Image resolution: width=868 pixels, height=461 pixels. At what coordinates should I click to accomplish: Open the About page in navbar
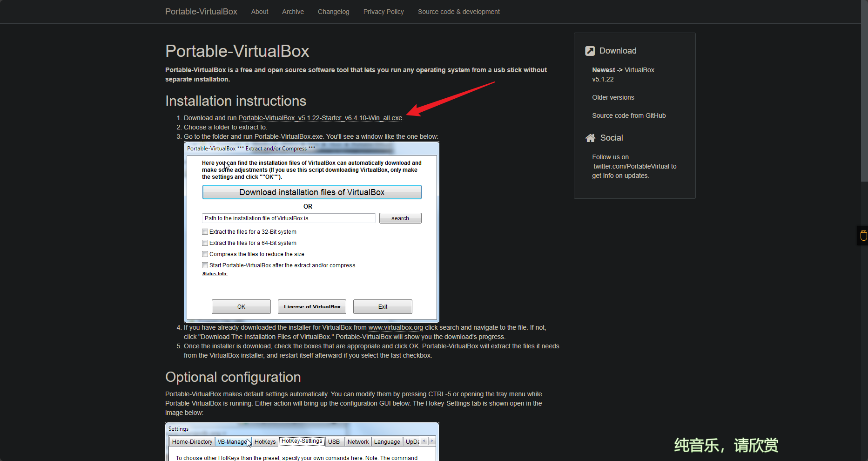point(260,12)
